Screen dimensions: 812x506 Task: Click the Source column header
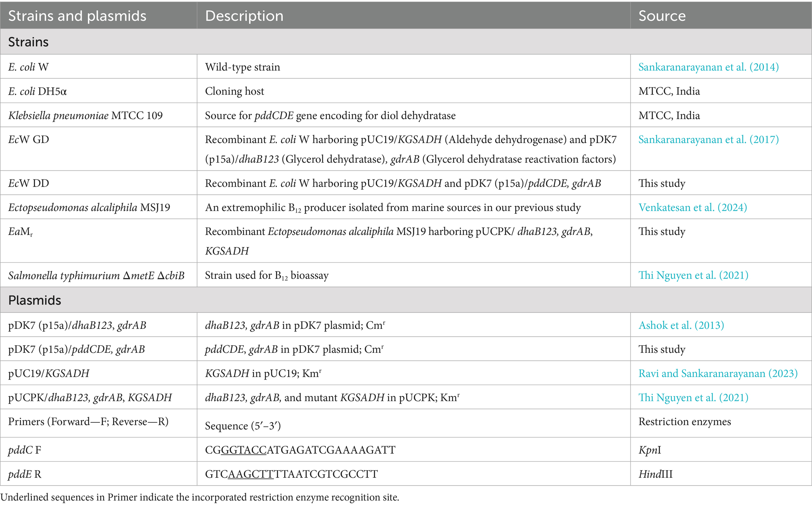[662, 16]
